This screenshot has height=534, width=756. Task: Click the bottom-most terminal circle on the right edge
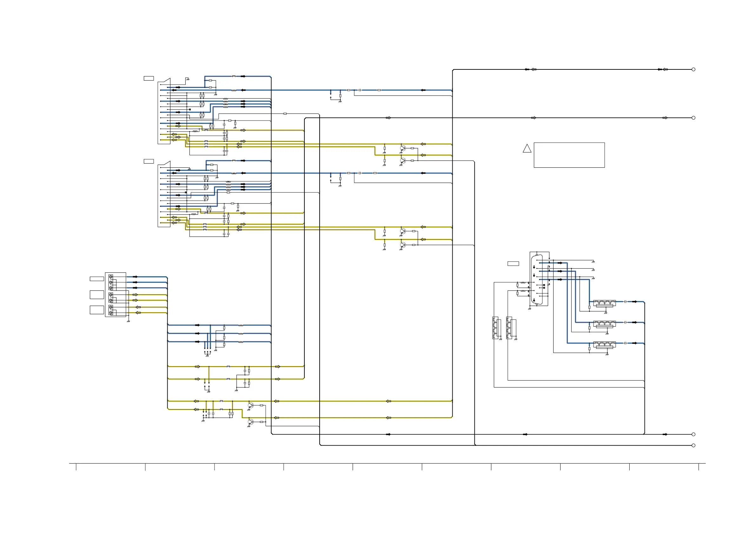[x=693, y=446]
